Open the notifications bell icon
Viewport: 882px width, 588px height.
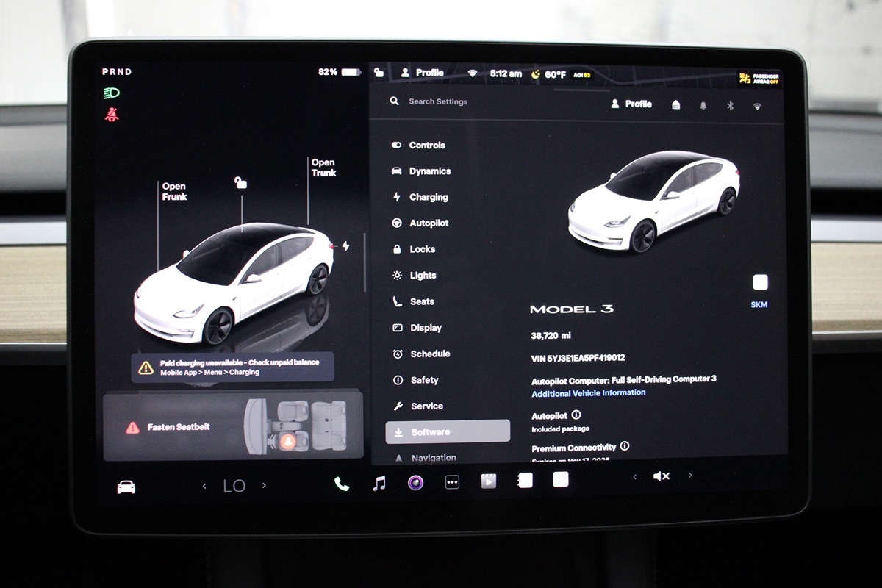tap(703, 105)
